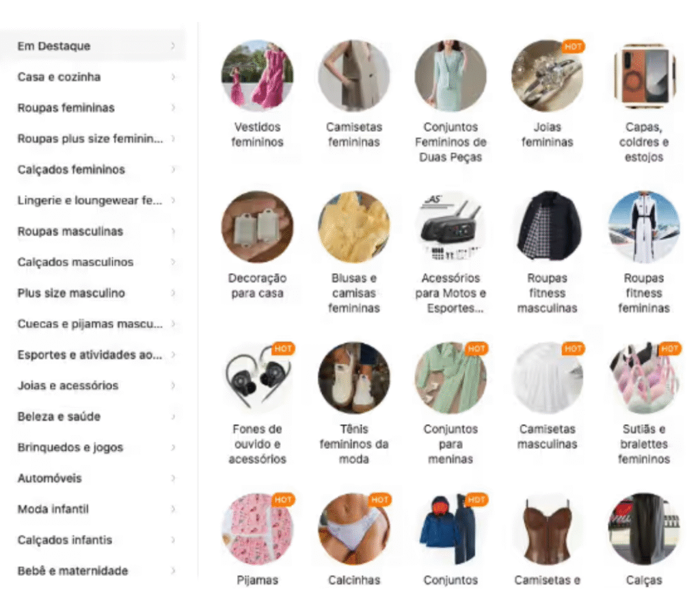Open the Roupas fitness femininas ski suit image
Image resolution: width=700 pixels, height=600 pixels.
pos(644,226)
